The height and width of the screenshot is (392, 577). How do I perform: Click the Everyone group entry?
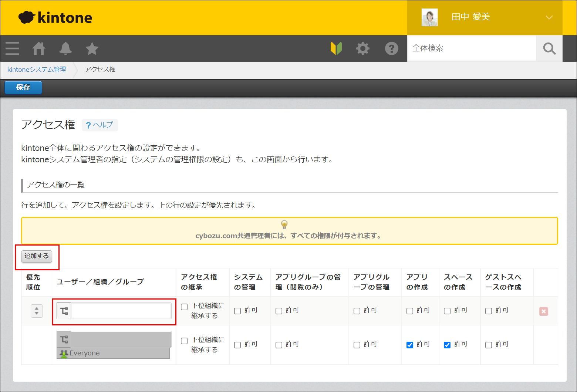point(113,353)
